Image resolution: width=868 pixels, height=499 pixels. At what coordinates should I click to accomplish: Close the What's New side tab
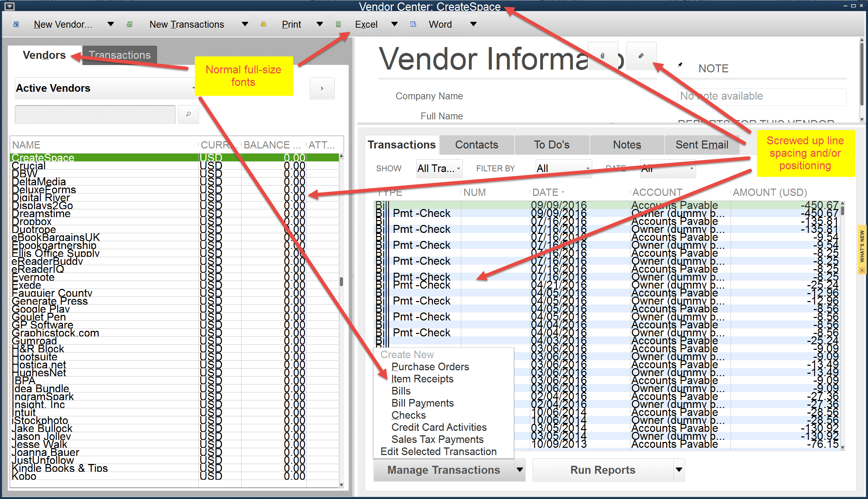(x=861, y=270)
